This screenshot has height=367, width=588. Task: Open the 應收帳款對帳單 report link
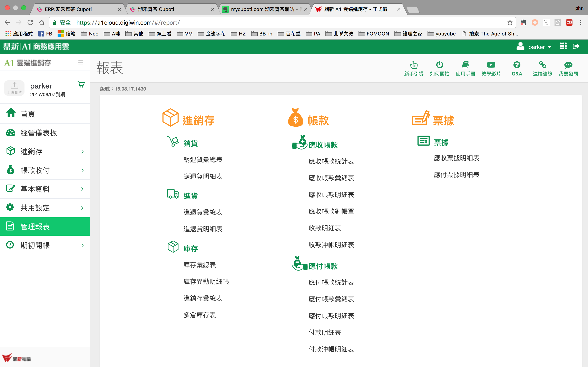331,211
